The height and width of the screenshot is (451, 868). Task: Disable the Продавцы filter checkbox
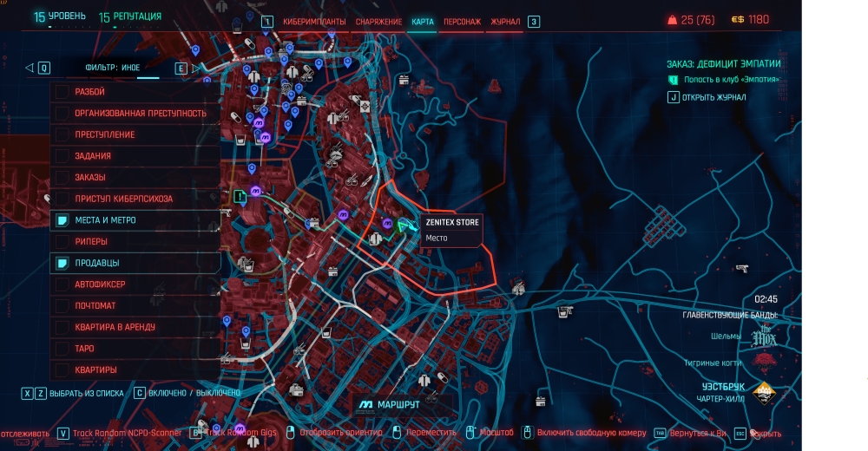tap(62, 263)
